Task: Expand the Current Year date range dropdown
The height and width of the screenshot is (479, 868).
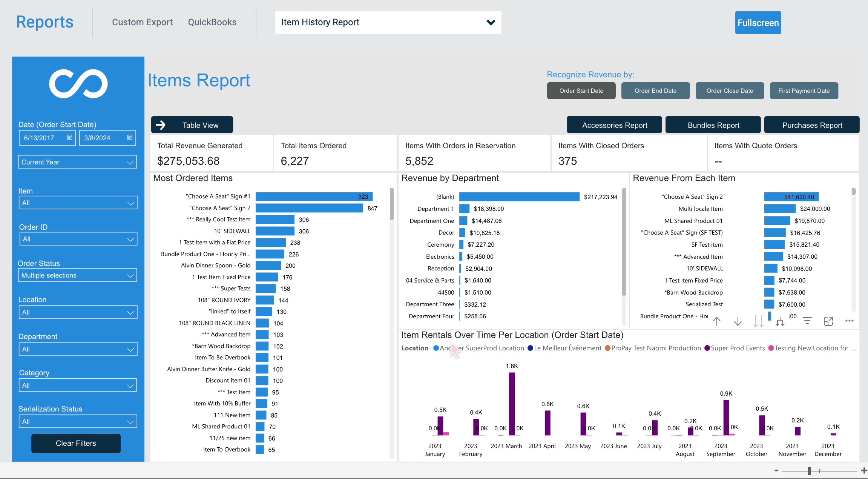Action: [77, 162]
